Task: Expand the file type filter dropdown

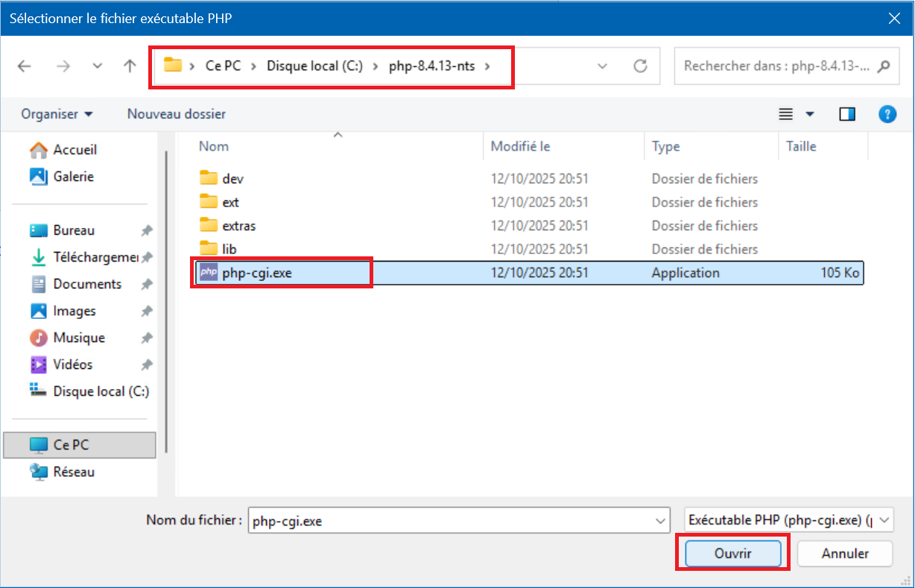Action: tap(884, 521)
